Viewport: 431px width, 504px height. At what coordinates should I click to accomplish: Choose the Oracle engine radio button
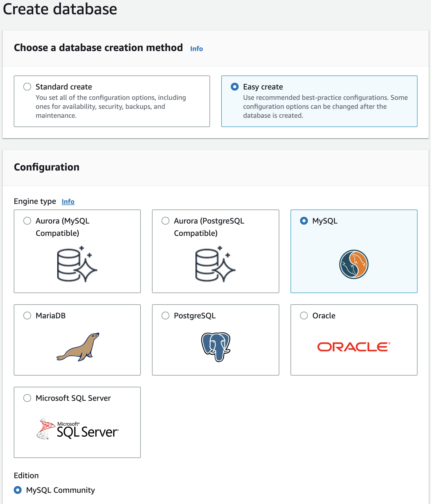point(304,316)
